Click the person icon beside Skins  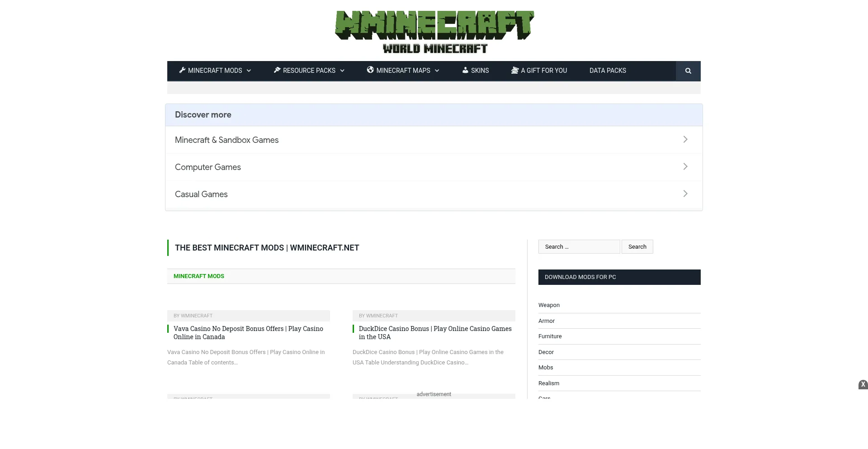[x=465, y=70]
